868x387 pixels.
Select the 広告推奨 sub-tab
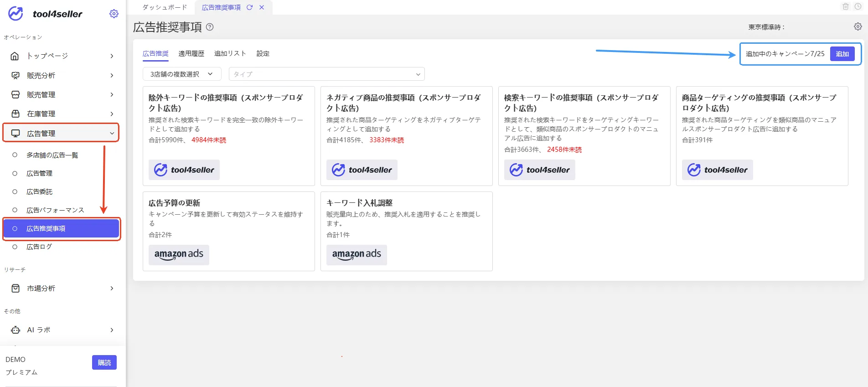155,54
